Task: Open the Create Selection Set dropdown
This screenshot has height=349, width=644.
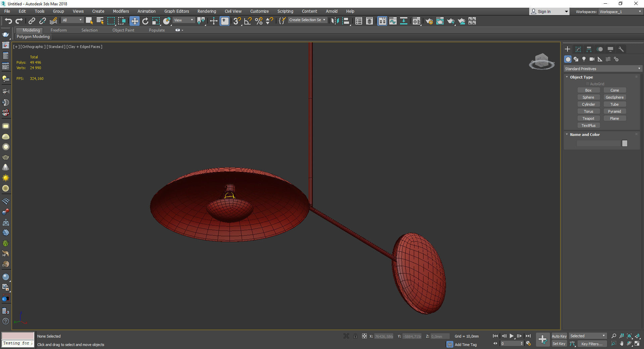Action: tap(307, 20)
